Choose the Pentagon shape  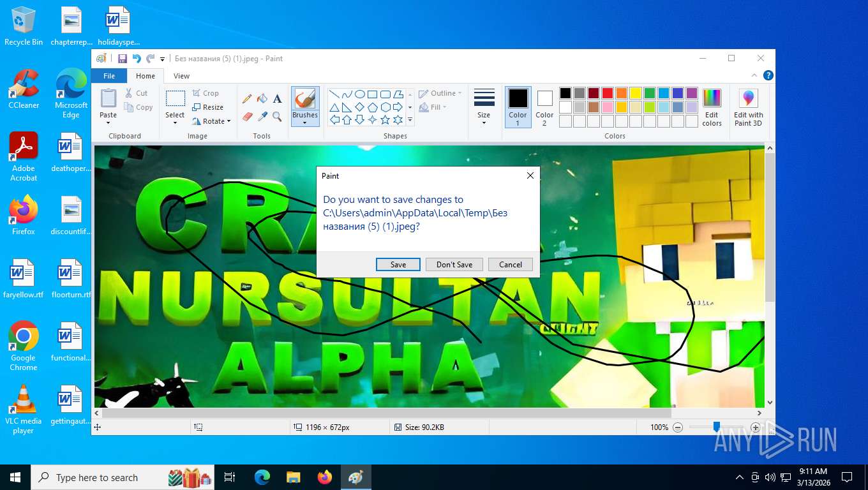373,107
